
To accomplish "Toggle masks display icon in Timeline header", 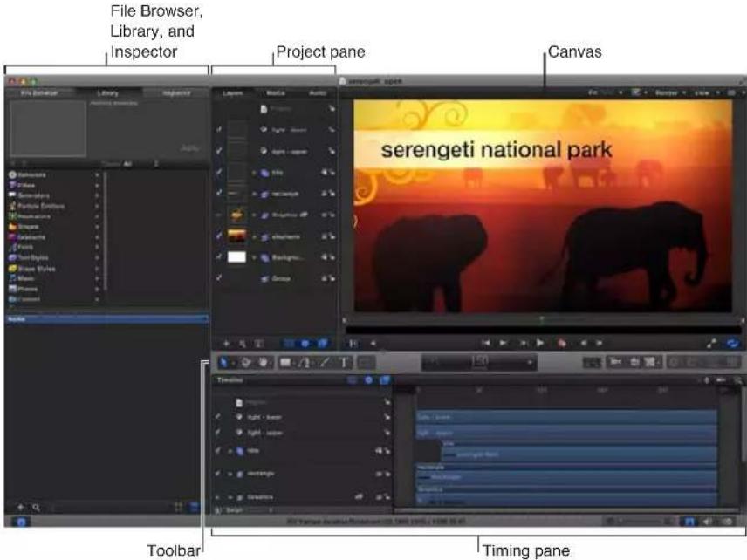I will (352, 380).
